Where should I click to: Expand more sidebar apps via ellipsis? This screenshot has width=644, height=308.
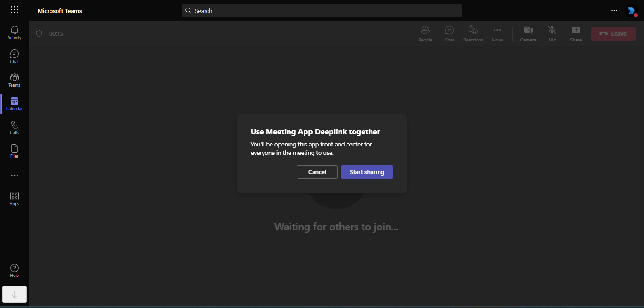tap(14, 175)
